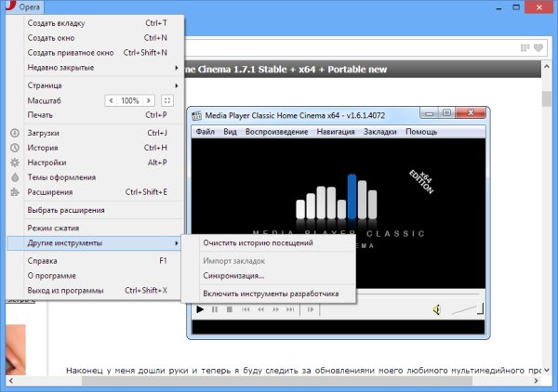The height and width of the screenshot is (392, 558).
Task: Click the gear icon beside Настройки
Action: point(15,163)
